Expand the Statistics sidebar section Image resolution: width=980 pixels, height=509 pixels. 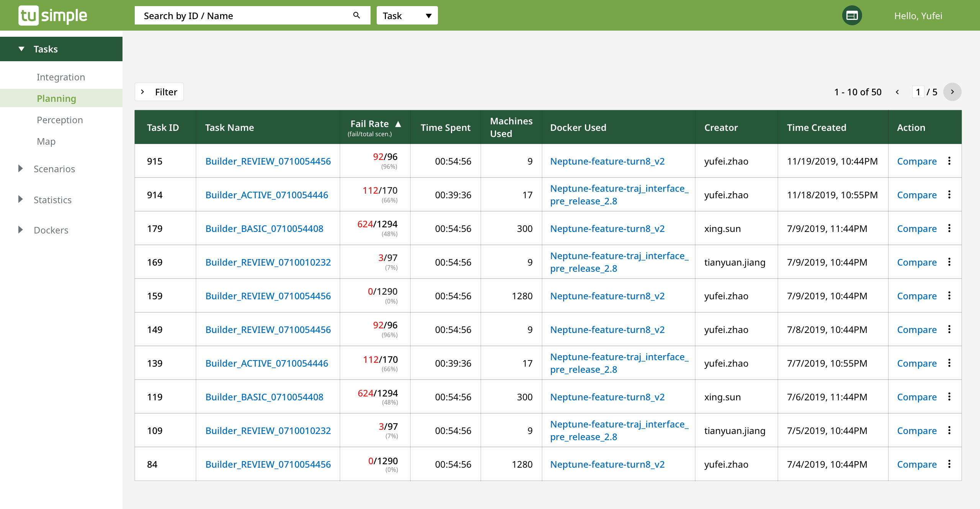[x=45, y=200]
